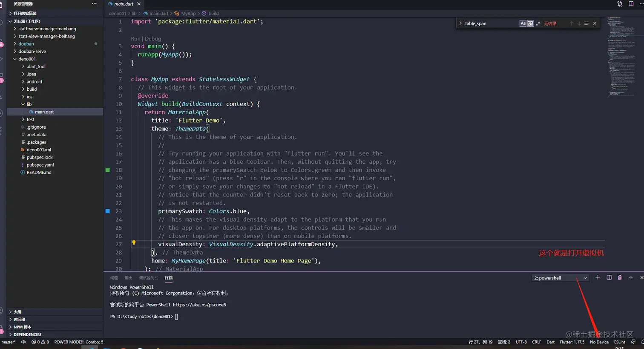Switch to the 问题 panel tab
The image size is (644, 349).
[114, 278]
